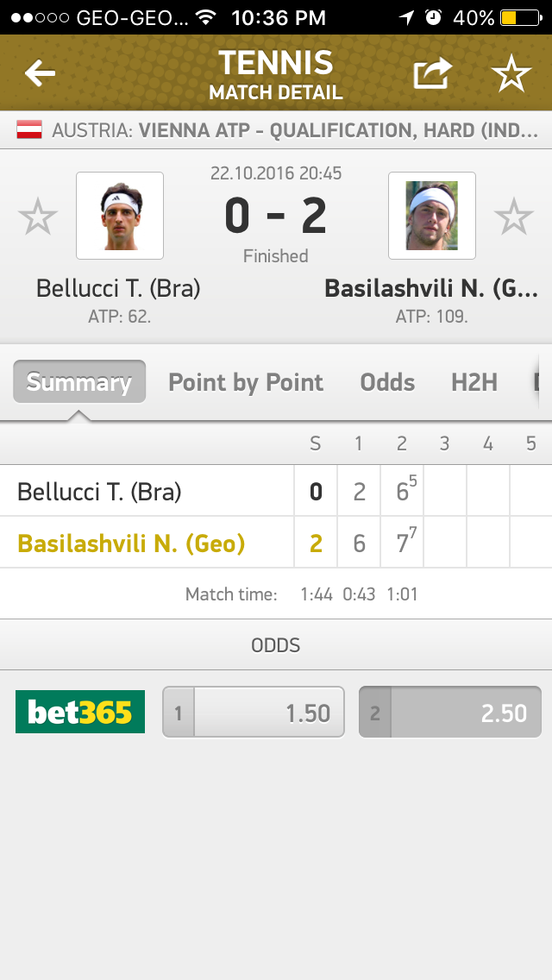
Task: Open Bellucci's player photo
Action: pos(120,216)
